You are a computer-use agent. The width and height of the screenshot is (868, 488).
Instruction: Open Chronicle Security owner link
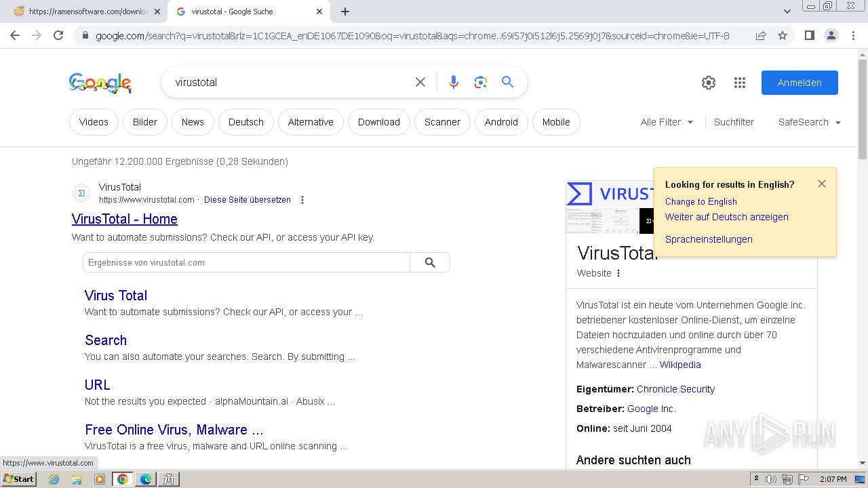pyautogui.click(x=675, y=389)
